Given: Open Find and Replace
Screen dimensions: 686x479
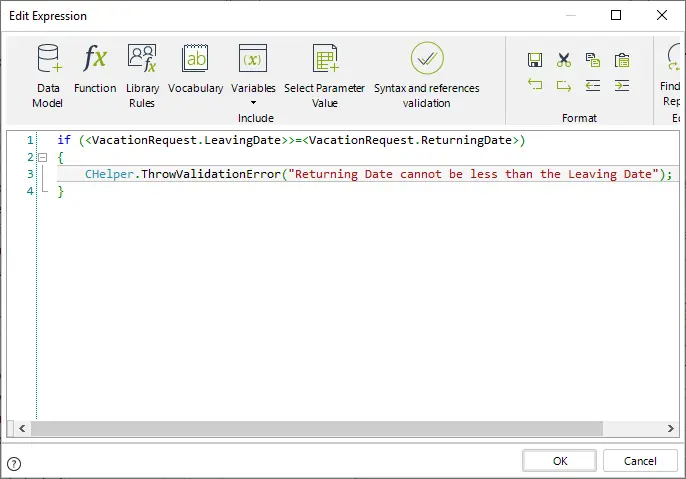Looking at the screenshot, I should [x=672, y=75].
